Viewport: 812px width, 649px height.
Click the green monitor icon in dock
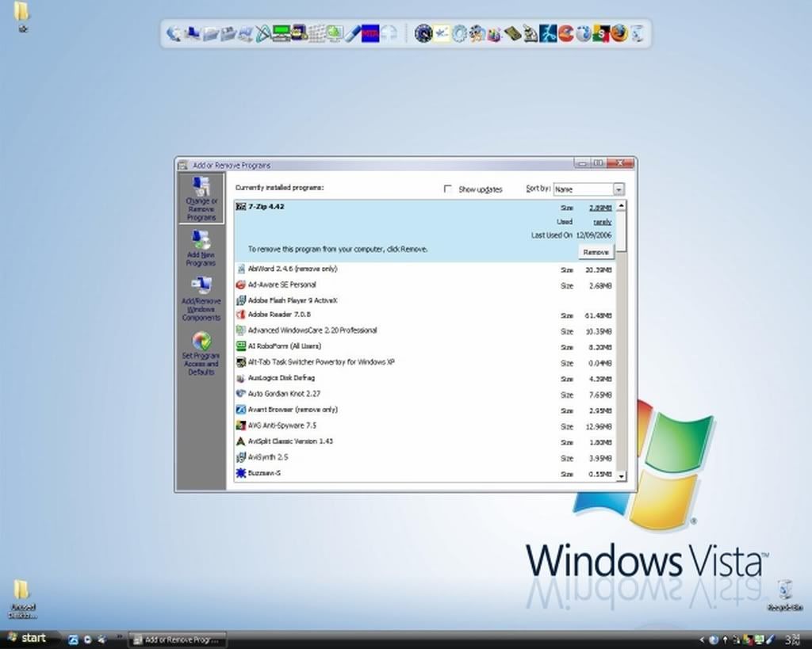[282, 33]
